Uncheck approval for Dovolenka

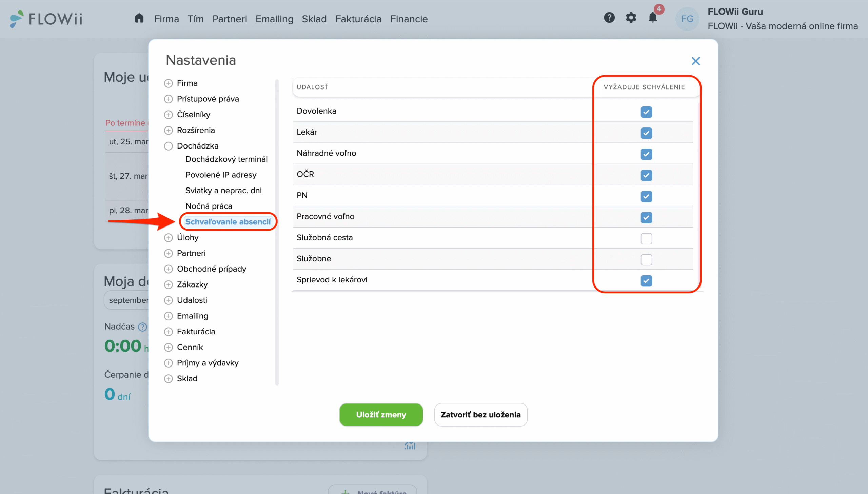(646, 112)
